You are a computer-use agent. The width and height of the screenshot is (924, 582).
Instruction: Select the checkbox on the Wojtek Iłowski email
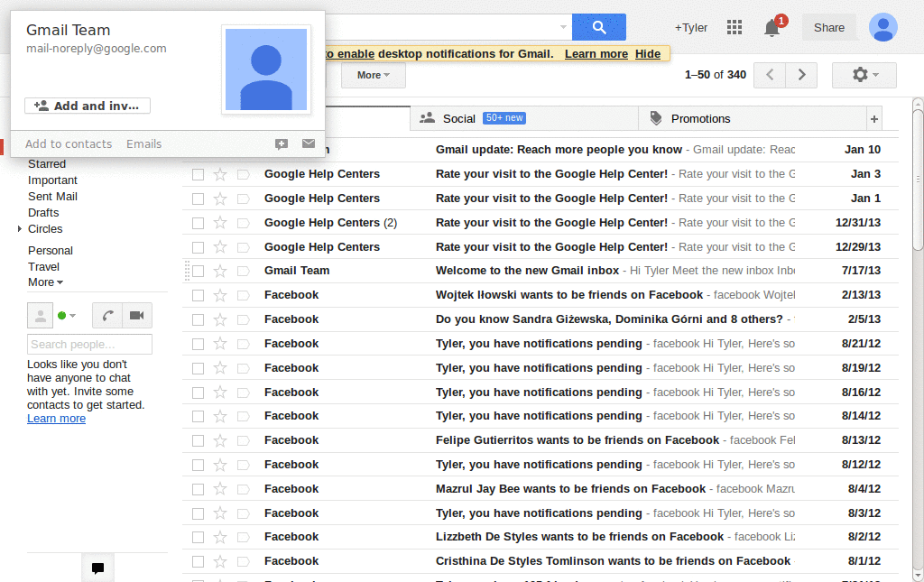pos(198,294)
